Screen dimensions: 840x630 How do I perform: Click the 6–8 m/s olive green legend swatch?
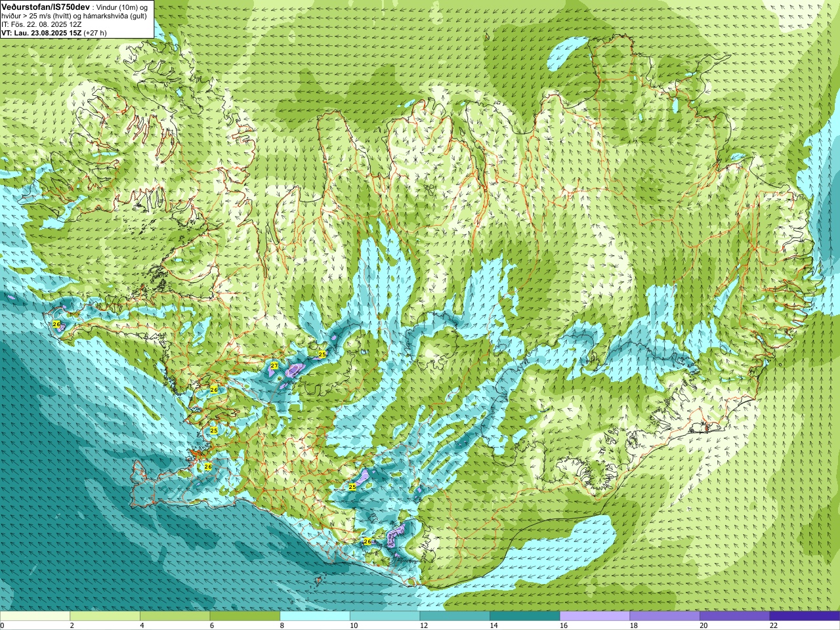pyautogui.click(x=245, y=616)
